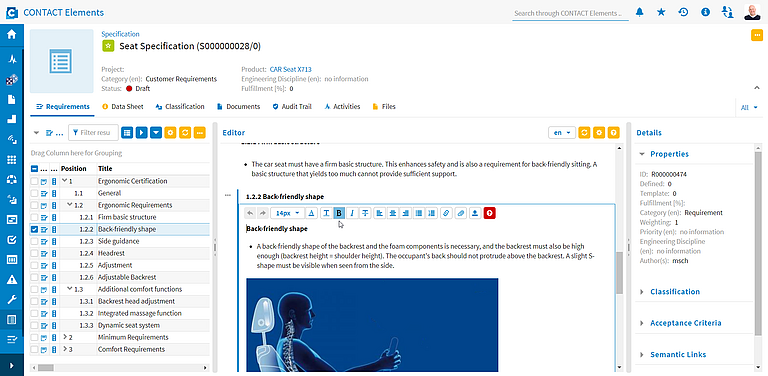Open the Audit Trail tab
This screenshot has height=376, width=768.
pos(292,106)
